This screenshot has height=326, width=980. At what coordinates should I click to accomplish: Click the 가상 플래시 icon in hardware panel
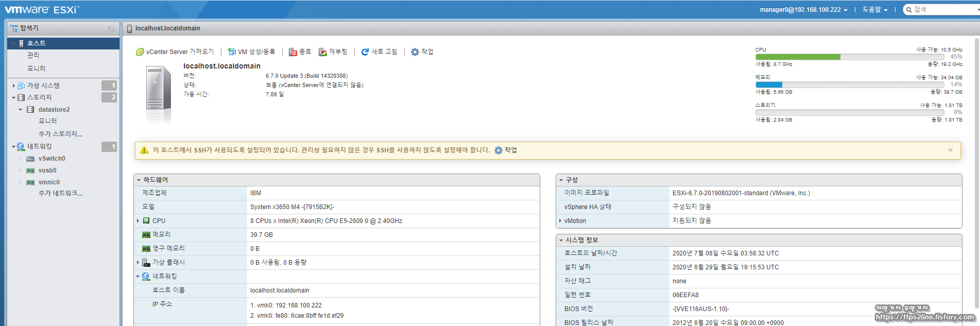click(x=146, y=263)
